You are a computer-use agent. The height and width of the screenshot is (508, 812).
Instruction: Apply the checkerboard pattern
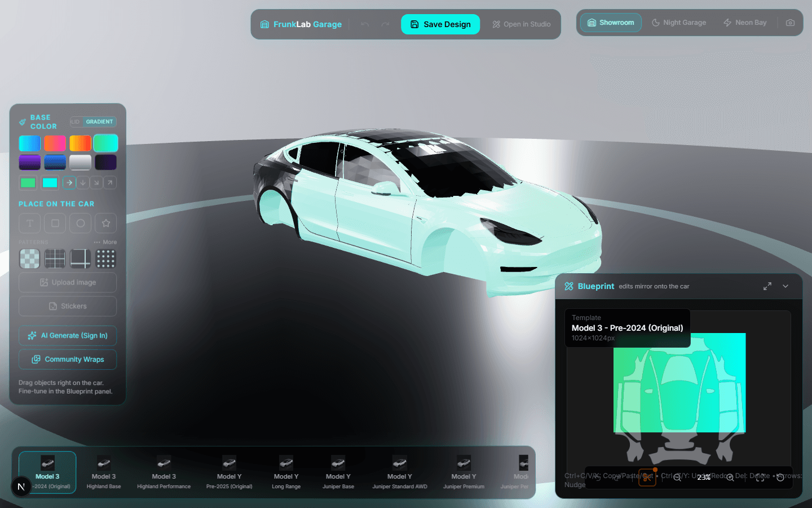click(30, 259)
